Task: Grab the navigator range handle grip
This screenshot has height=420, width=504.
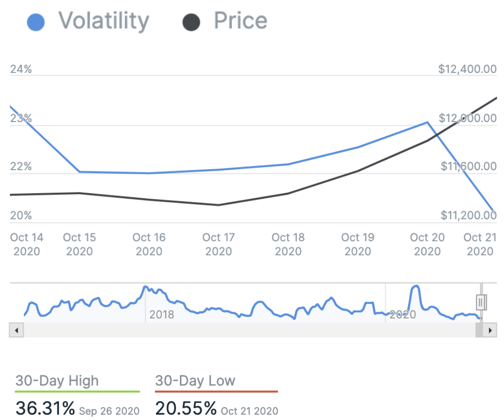Action: [x=481, y=302]
